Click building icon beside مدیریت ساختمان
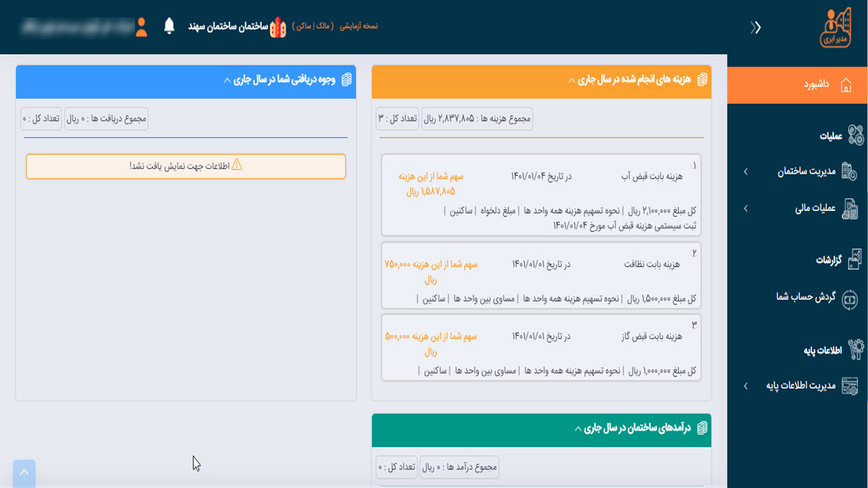Viewport: 868px width, 488px height. pyautogui.click(x=849, y=171)
